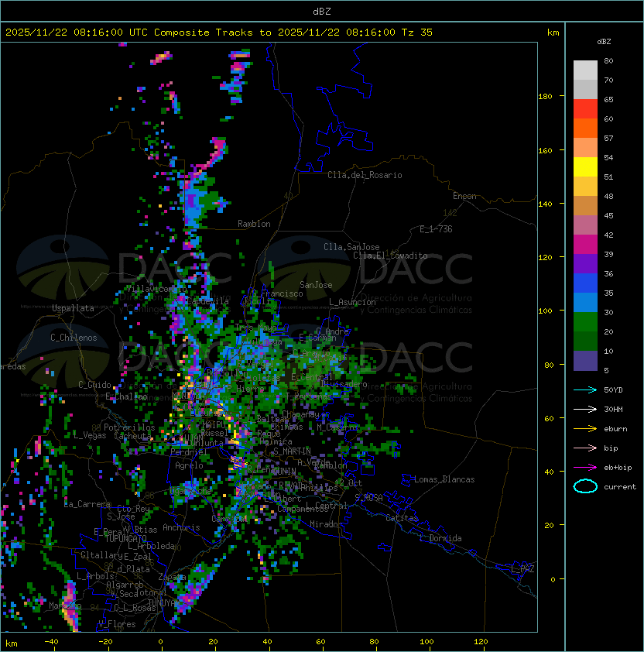644x652 pixels.
Task: Click the Villavicencio map label
Action: point(156,289)
